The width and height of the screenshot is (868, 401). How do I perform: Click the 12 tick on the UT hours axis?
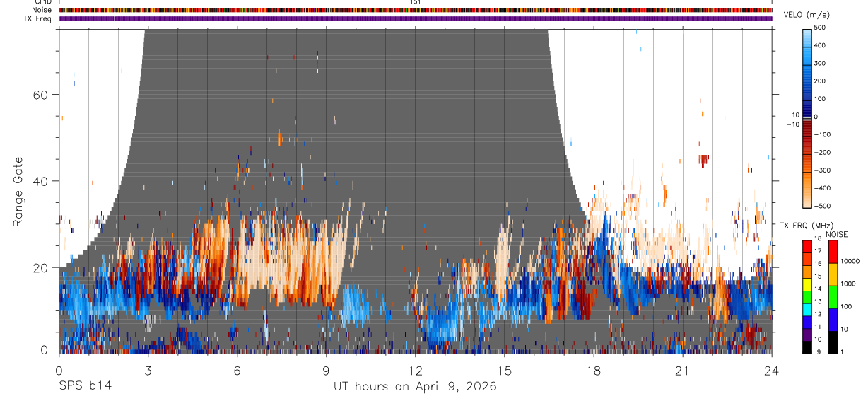pos(416,370)
